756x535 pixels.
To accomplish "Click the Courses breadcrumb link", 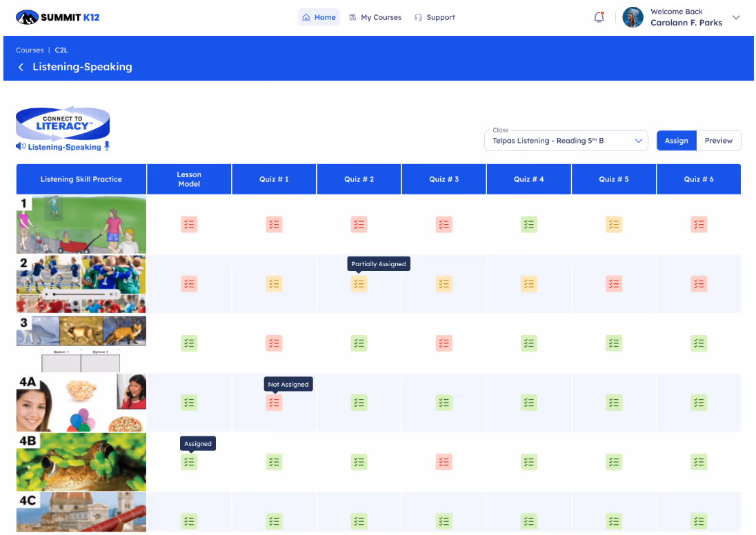I will tap(30, 50).
